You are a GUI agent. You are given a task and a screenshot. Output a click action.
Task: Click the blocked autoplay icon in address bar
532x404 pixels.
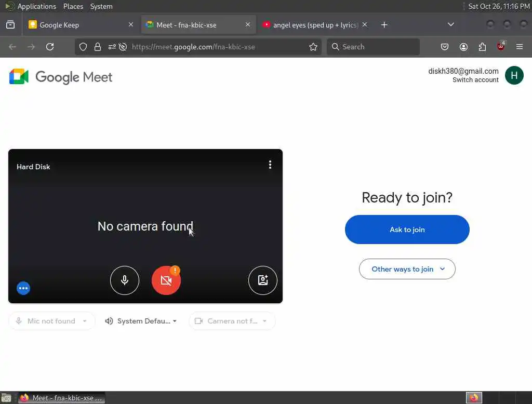[x=123, y=47]
